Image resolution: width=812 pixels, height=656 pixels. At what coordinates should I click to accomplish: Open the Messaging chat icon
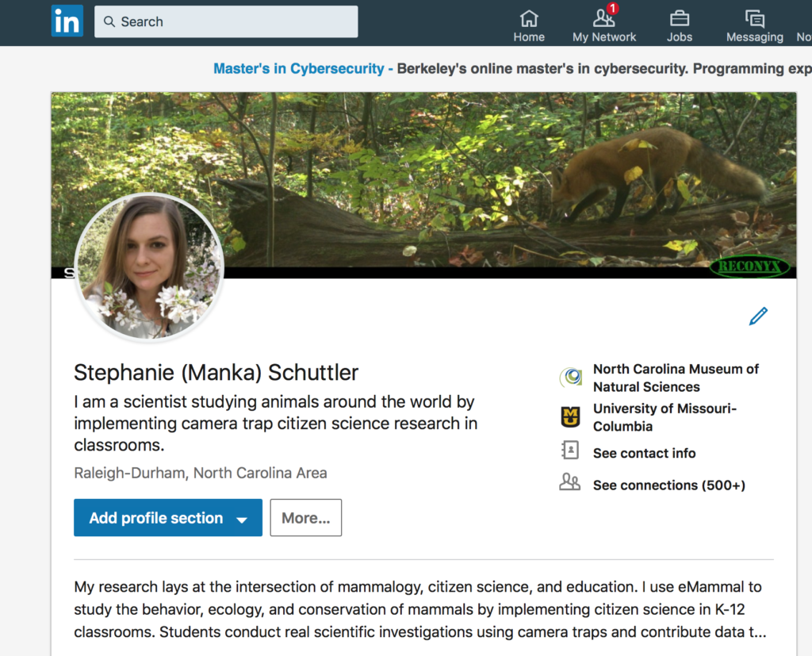pyautogui.click(x=755, y=18)
